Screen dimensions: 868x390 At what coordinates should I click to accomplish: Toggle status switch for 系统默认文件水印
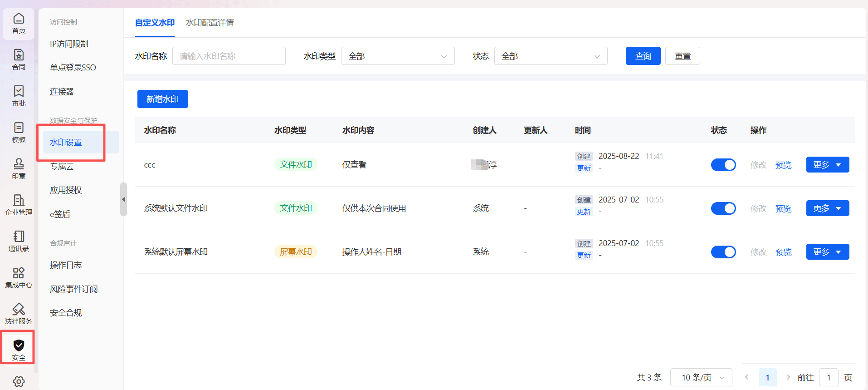(723, 208)
